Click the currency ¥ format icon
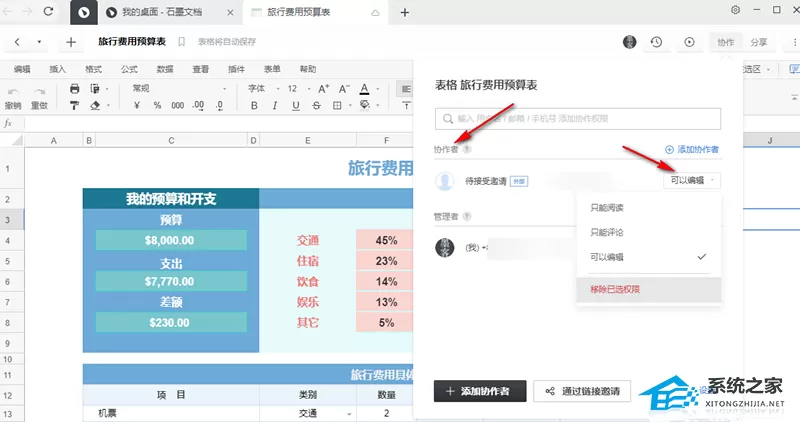This screenshot has width=800, height=422. (x=137, y=106)
